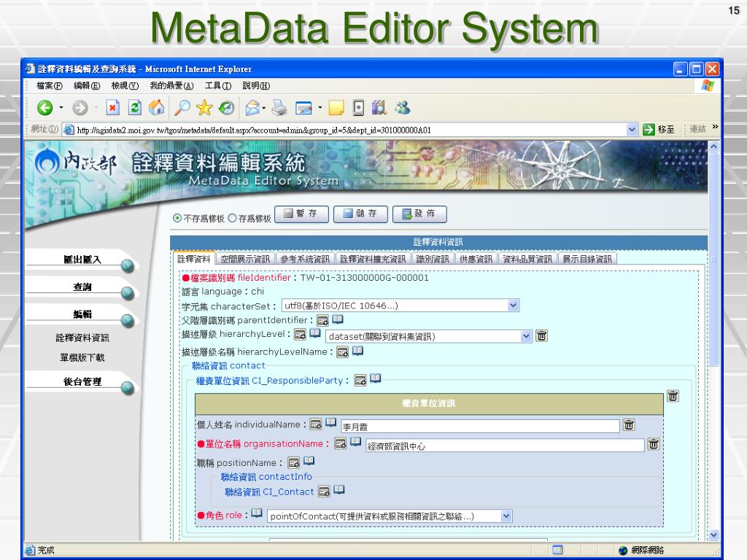Screen dimensions: 747x560
Task: Click the IE Back arrow button
Action: pos(45,108)
